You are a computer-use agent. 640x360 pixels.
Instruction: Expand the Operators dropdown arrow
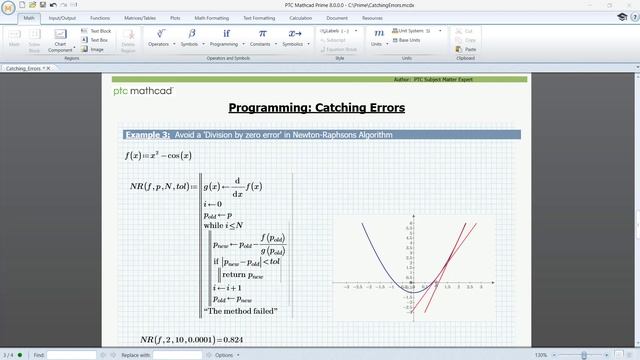pyautogui.click(x=174, y=44)
